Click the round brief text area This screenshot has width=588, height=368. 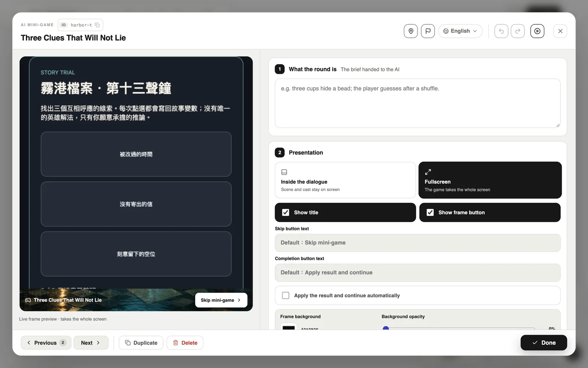point(417,103)
